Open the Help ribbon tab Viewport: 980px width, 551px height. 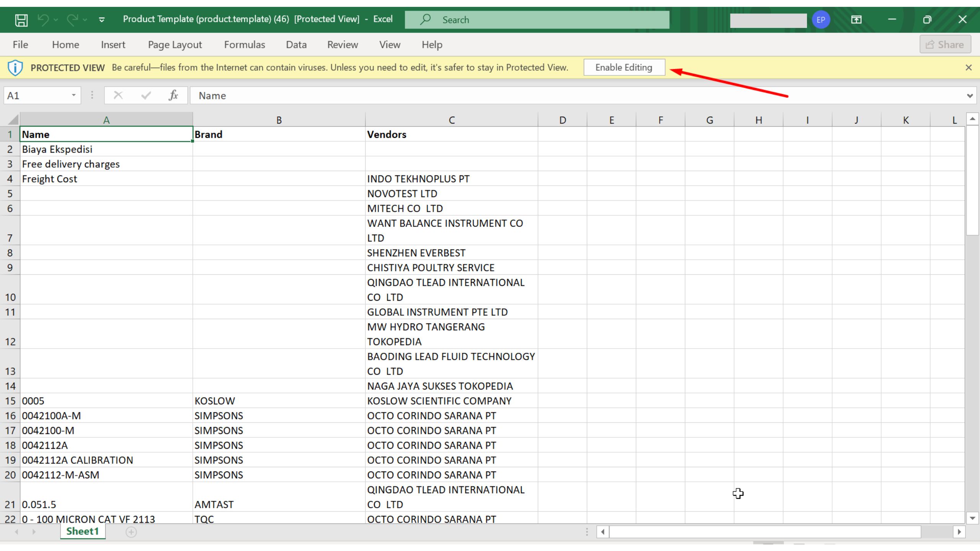pyautogui.click(x=432, y=45)
